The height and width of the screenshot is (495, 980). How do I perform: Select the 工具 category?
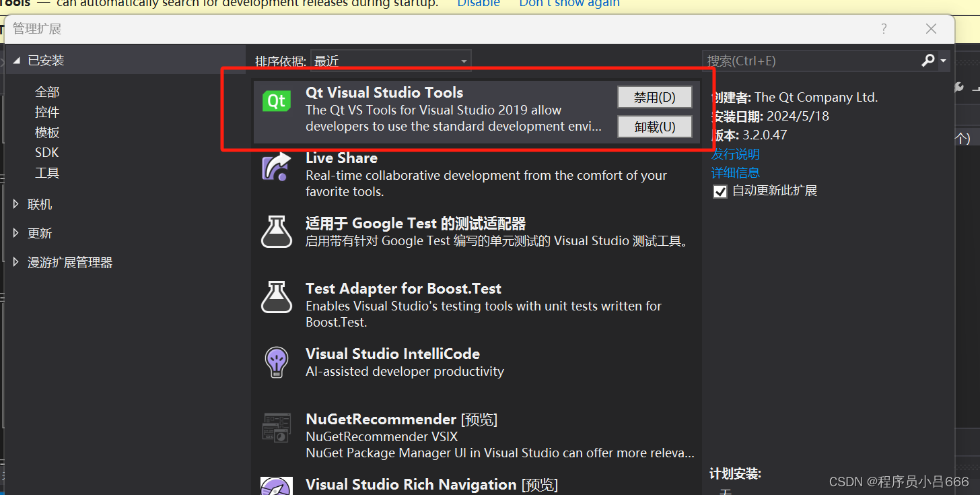click(47, 172)
